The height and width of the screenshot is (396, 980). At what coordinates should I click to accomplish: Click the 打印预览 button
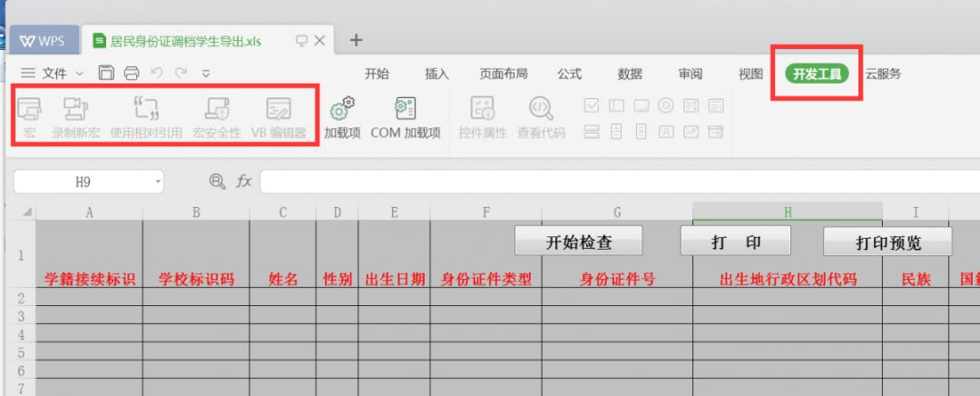(887, 243)
